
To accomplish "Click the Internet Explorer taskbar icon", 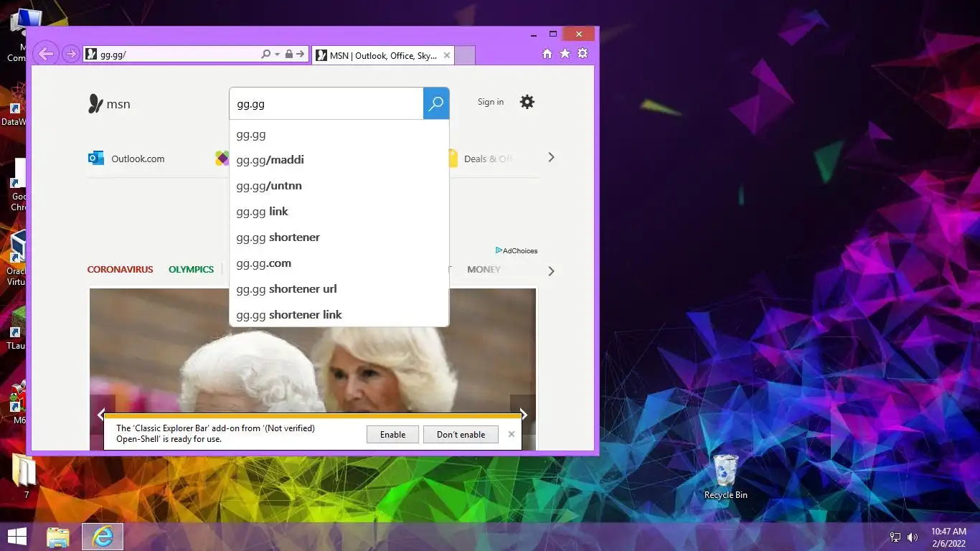I will (x=103, y=537).
